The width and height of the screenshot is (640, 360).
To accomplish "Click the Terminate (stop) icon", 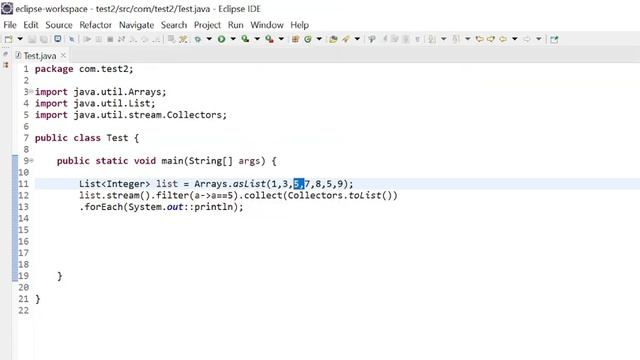I will point(110,39).
